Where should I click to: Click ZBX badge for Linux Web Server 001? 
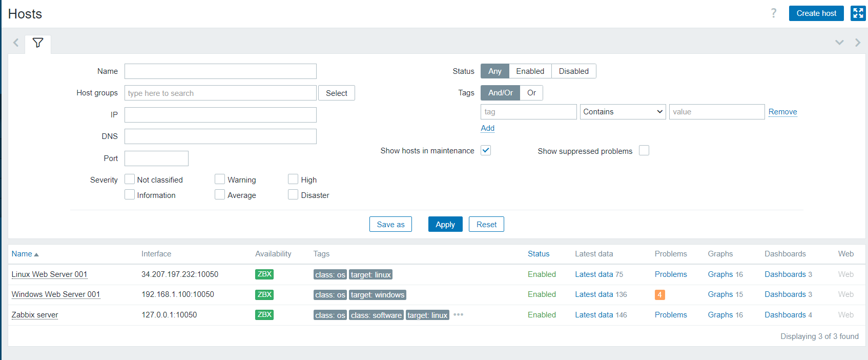click(264, 274)
